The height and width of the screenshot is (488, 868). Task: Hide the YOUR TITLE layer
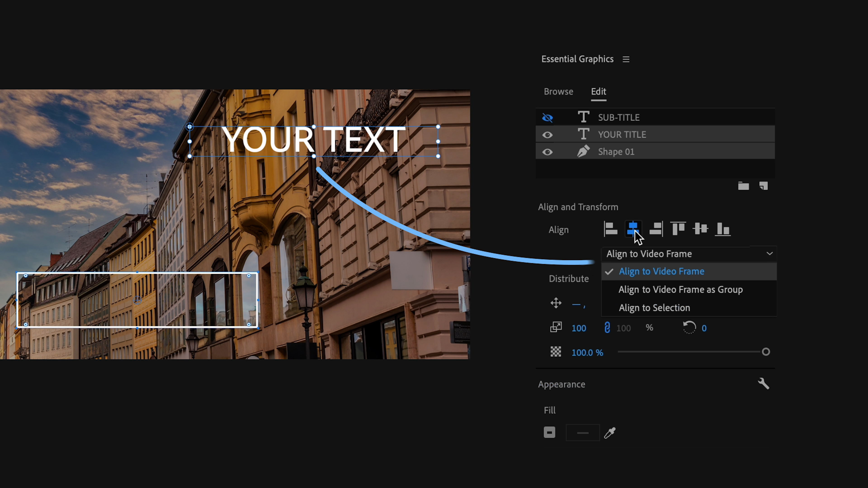point(547,135)
